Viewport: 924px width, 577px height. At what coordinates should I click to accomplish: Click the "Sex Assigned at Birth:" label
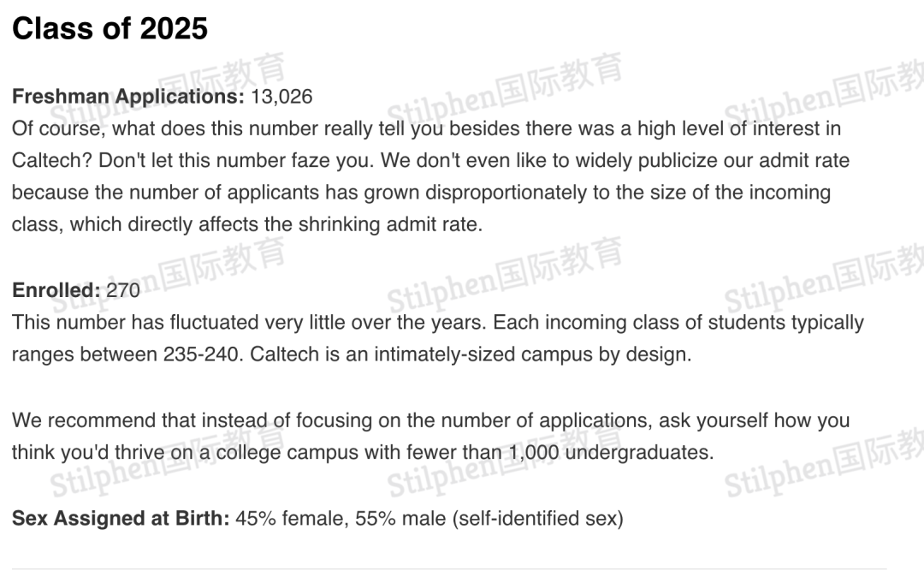click(x=121, y=518)
